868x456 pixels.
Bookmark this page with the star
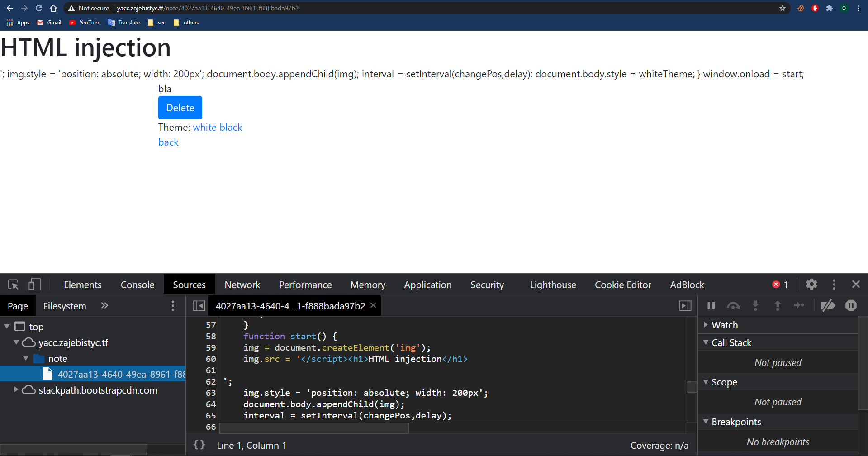(783, 8)
